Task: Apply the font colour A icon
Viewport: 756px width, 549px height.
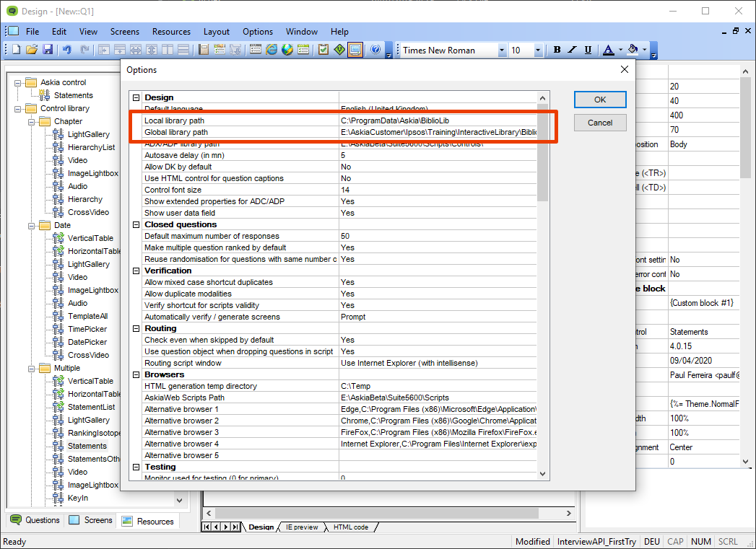Action: point(609,50)
